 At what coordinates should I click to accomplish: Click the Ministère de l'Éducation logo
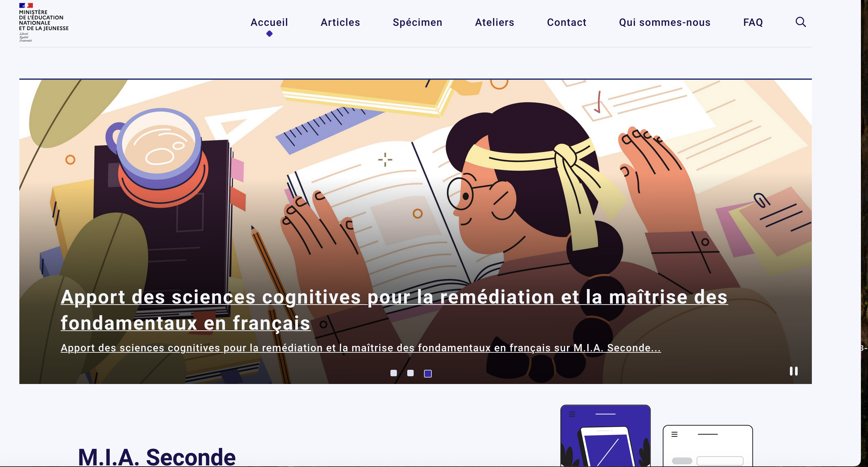[44, 22]
